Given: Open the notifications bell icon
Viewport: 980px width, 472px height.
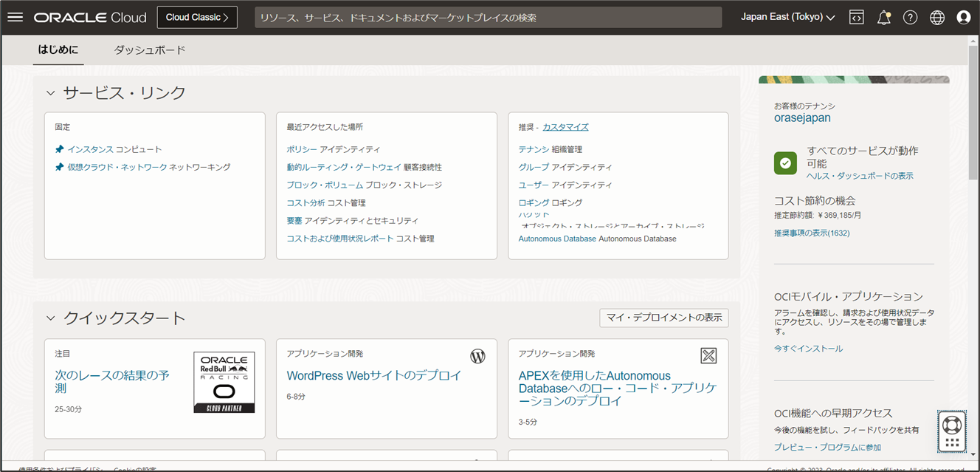Looking at the screenshot, I should [883, 17].
